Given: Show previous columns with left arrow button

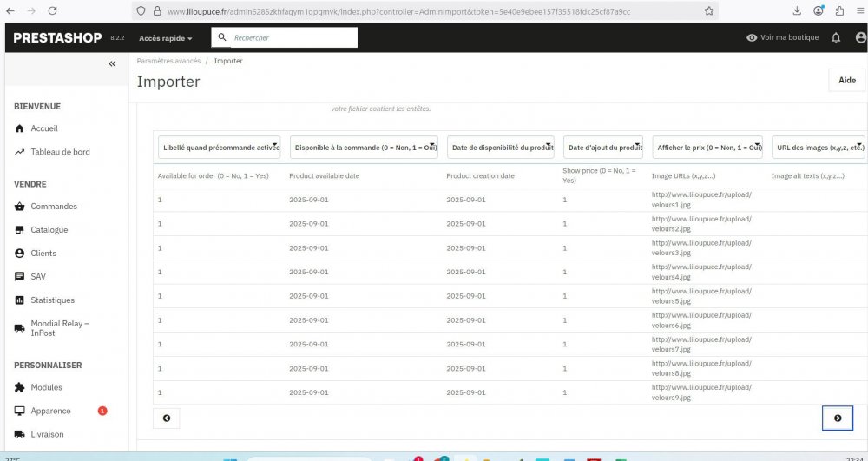Looking at the screenshot, I should coord(167,418).
